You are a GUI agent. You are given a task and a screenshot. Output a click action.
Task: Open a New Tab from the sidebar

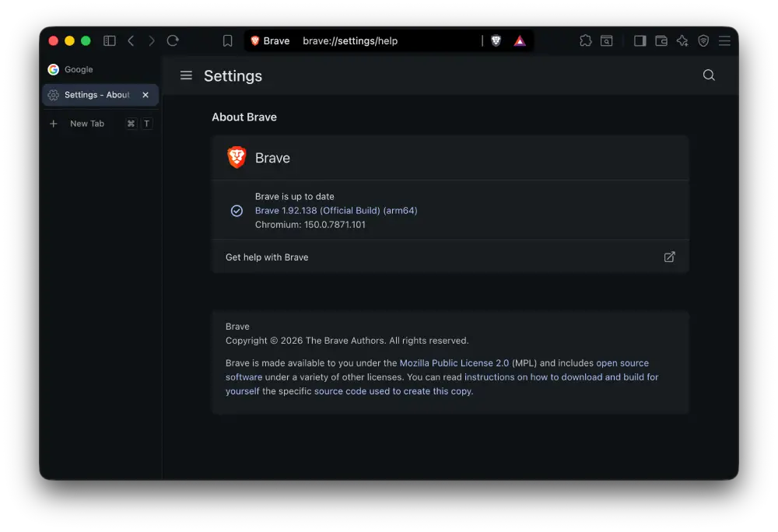click(x=100, y=124)
